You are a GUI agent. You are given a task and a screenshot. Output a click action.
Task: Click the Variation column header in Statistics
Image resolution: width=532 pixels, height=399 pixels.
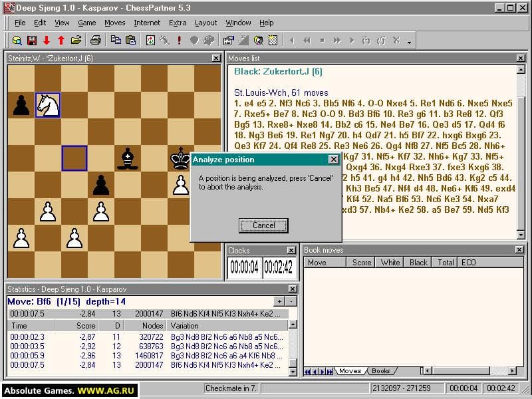(x=227, y=326)
